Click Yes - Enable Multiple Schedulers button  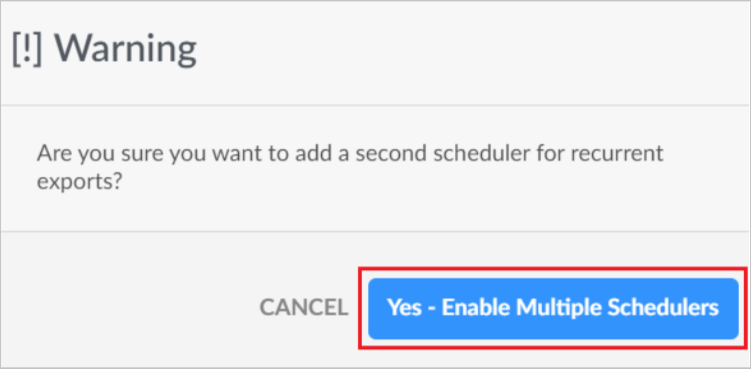click(x=553, y=309)
